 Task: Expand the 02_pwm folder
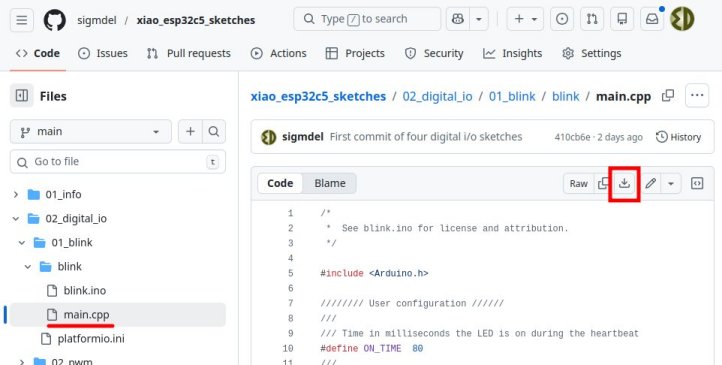(22, 362)
